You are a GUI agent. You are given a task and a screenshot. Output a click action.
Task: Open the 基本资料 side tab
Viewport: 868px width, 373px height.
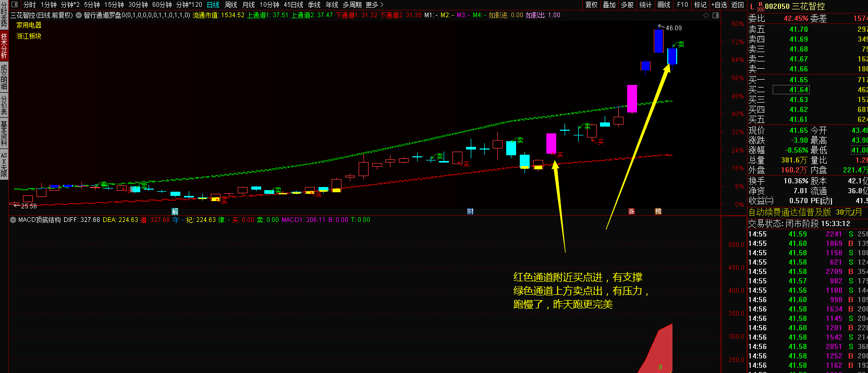pos(4,133)
